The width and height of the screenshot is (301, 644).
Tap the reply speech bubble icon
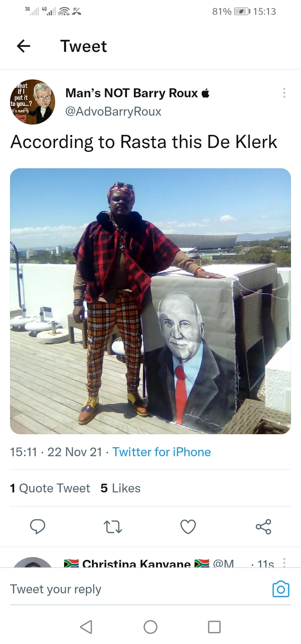click(38, 527)
